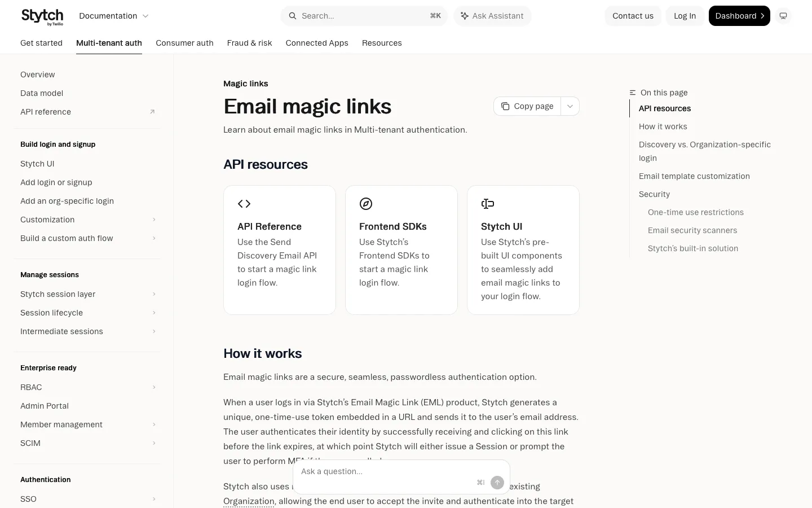The width and height of the screenshot is (812, 508).
Task: Toggle the display theme monitor icon
Action: coord(783,16)
